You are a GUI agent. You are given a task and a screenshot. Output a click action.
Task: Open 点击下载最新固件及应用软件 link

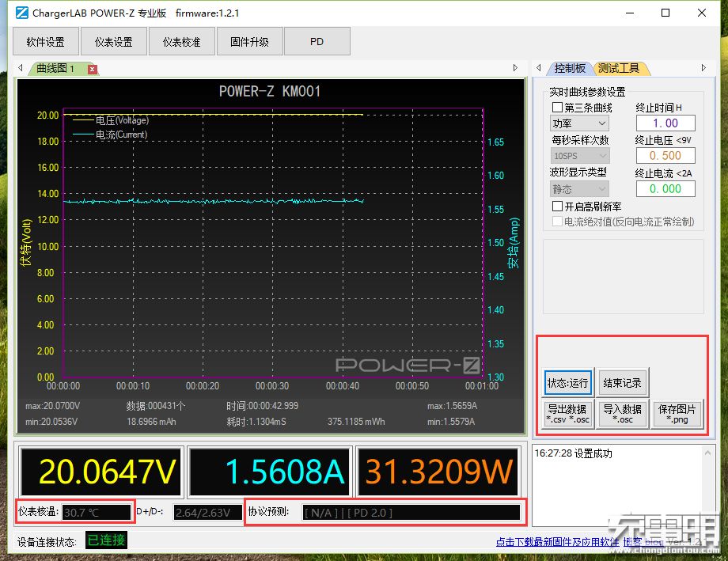coord(557,541)
